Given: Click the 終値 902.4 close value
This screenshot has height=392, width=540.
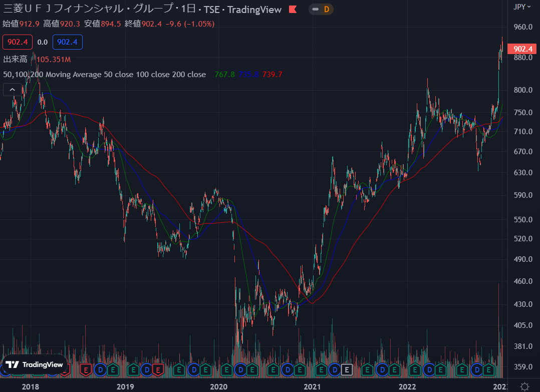Looking at the screenshot, I should click(143, 24).
